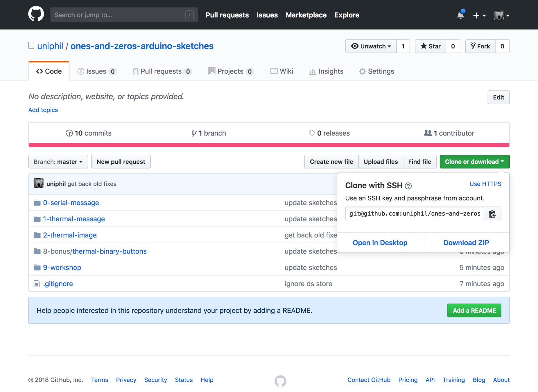Open the 0-serial-message folder
The image size is (538, 392).
click(71, 203)
